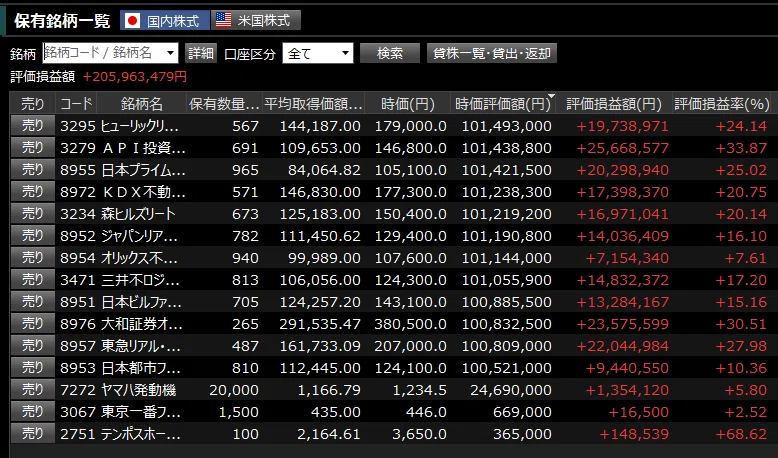Sell 8955 日本プライム with 売り button
This screenshot has width=778, height=458.
(x=33, y=170)
